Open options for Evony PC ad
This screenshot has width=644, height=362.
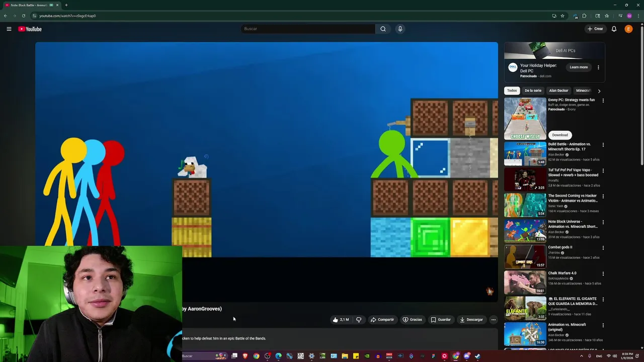click(603, 101)
